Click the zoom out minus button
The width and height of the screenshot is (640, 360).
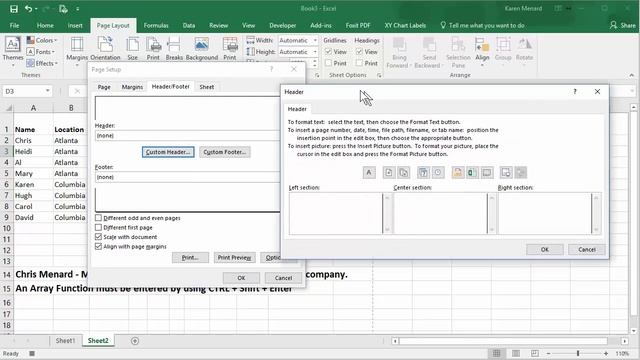point(549,353)
